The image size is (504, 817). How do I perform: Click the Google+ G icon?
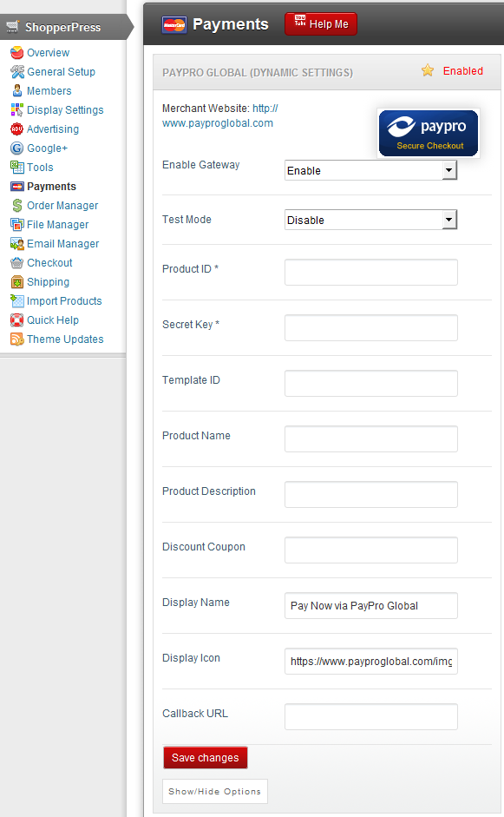click(x=17, y=148)
